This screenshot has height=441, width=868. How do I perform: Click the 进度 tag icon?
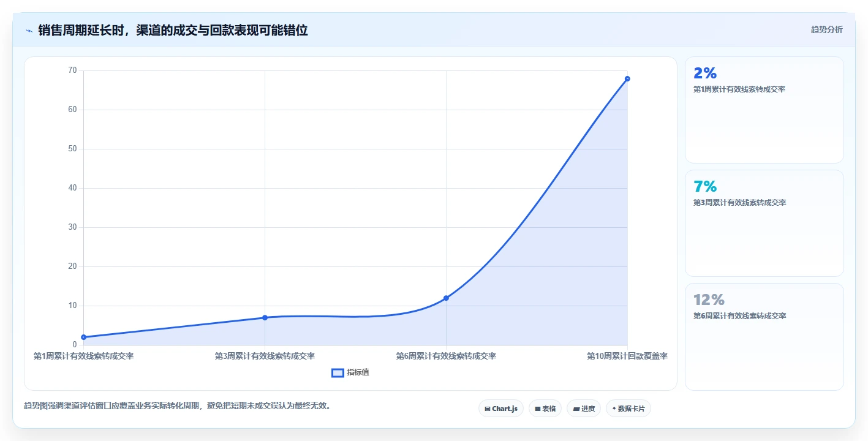click(576, 409)
